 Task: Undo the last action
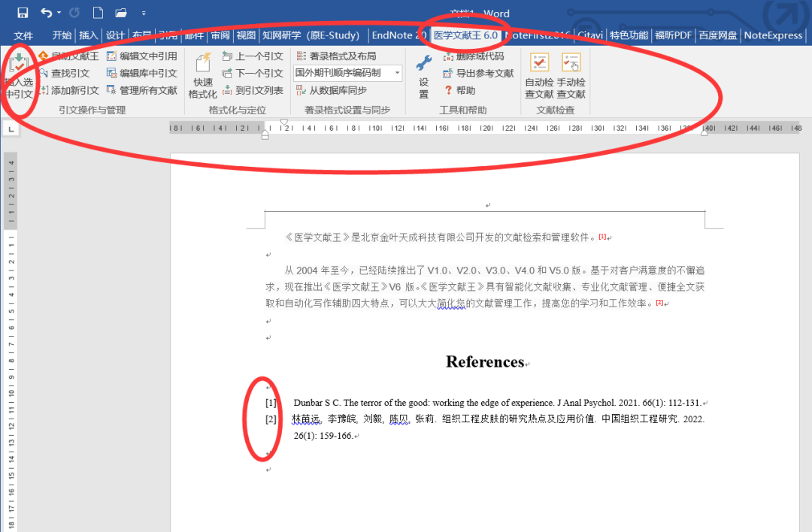46,13
